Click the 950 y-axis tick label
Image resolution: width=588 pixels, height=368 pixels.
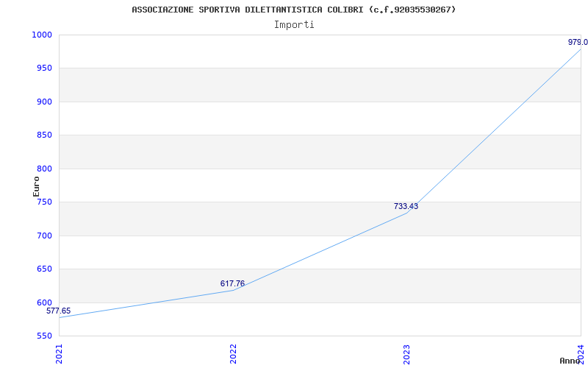[44, 68]
